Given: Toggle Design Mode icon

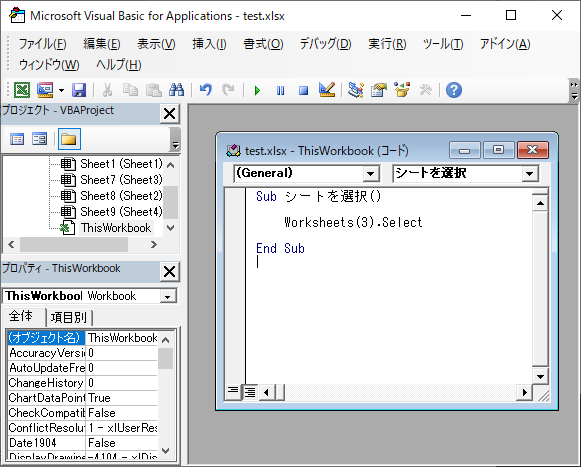Looking at the screenshot, I should click(x=327, y=90).
